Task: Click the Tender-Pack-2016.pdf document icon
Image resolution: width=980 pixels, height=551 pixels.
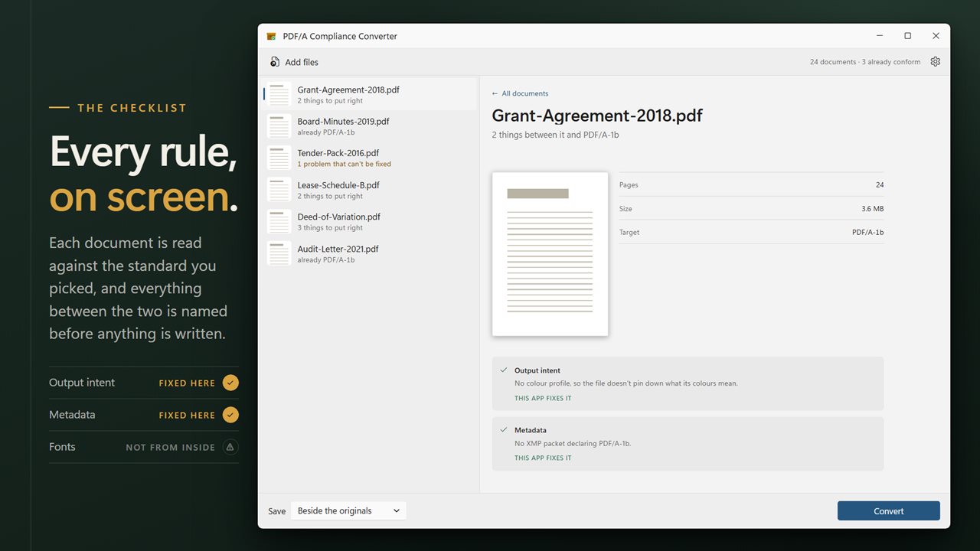Action: 279,158
